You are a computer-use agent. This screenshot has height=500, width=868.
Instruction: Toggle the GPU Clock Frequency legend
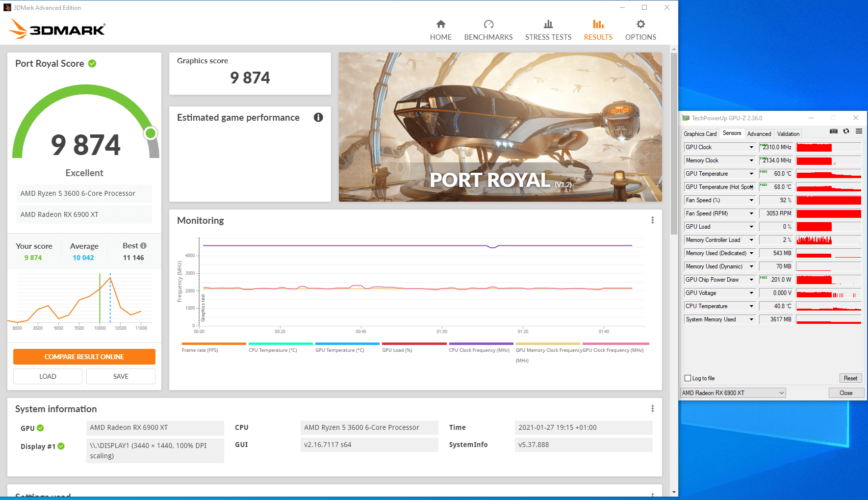tap(615, 347)
